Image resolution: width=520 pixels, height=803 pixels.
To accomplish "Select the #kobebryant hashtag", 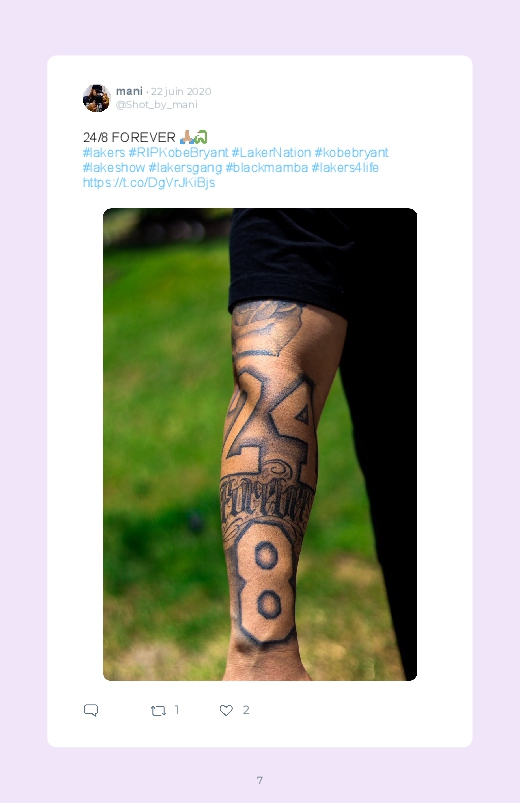I will [x=351, y=153].
